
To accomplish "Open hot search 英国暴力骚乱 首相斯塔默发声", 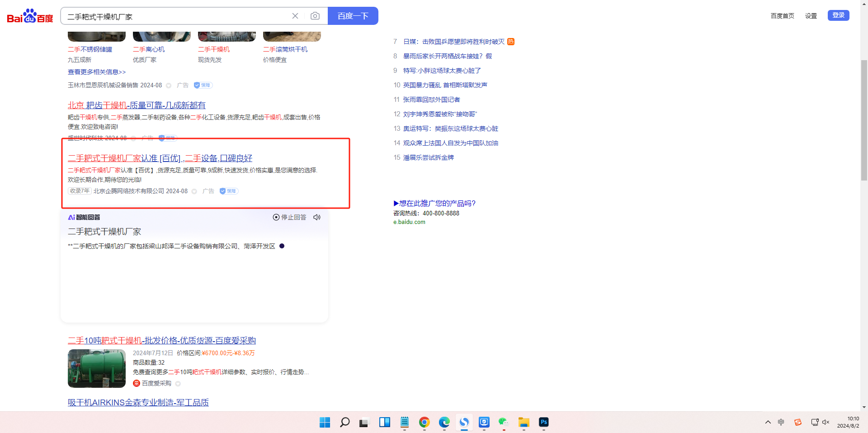I will click(x=445, y=85).
